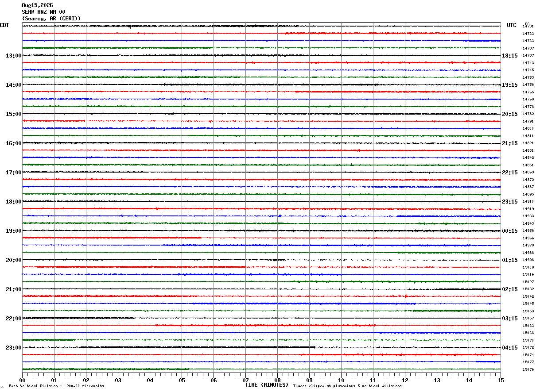Click the TIME (MINUTES) axis title
This screenshot has height=392, width=536.
tap(267, 385)
